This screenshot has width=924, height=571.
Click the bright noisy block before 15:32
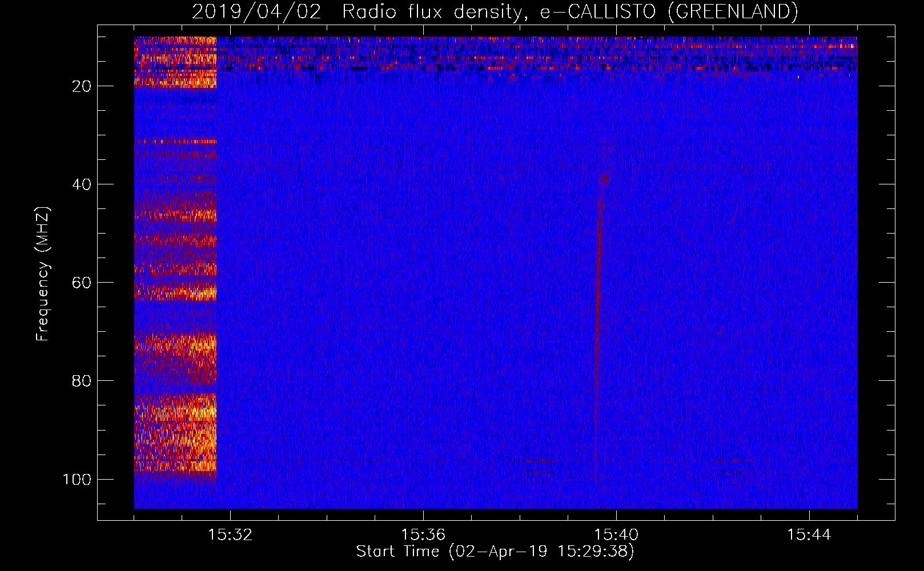[175, 260]
